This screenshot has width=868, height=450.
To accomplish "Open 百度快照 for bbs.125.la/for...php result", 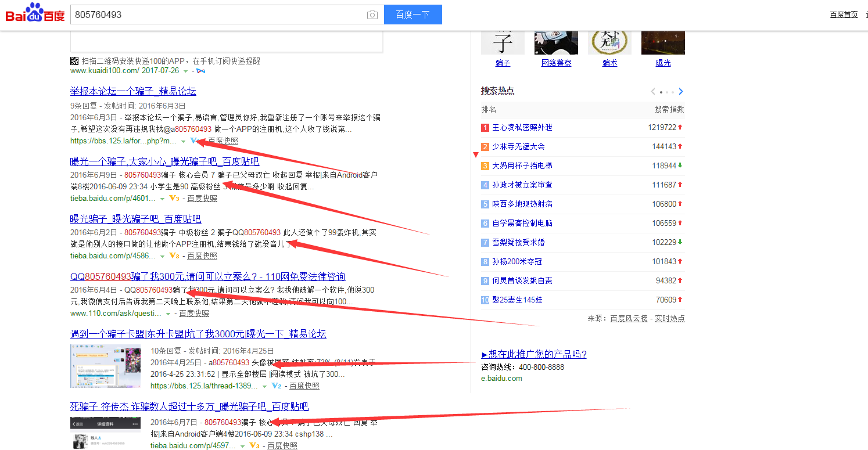I will click(223, 141).
